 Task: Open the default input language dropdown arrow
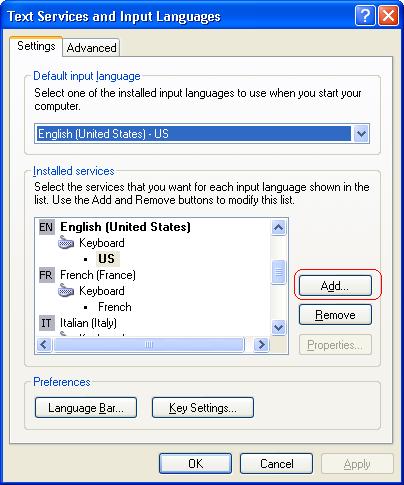tap(361, 134)
